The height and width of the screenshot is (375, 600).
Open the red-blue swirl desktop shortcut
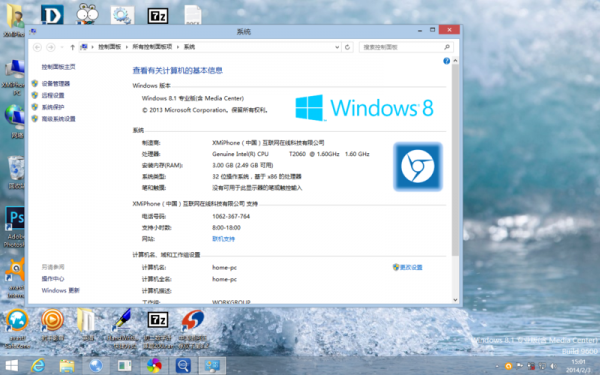pos(193,328)
